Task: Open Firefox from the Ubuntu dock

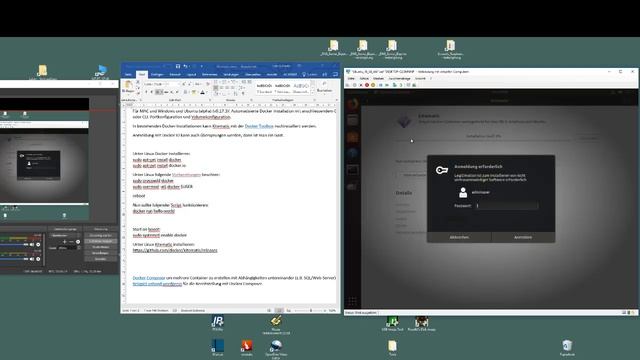Action: coord(353,104)
